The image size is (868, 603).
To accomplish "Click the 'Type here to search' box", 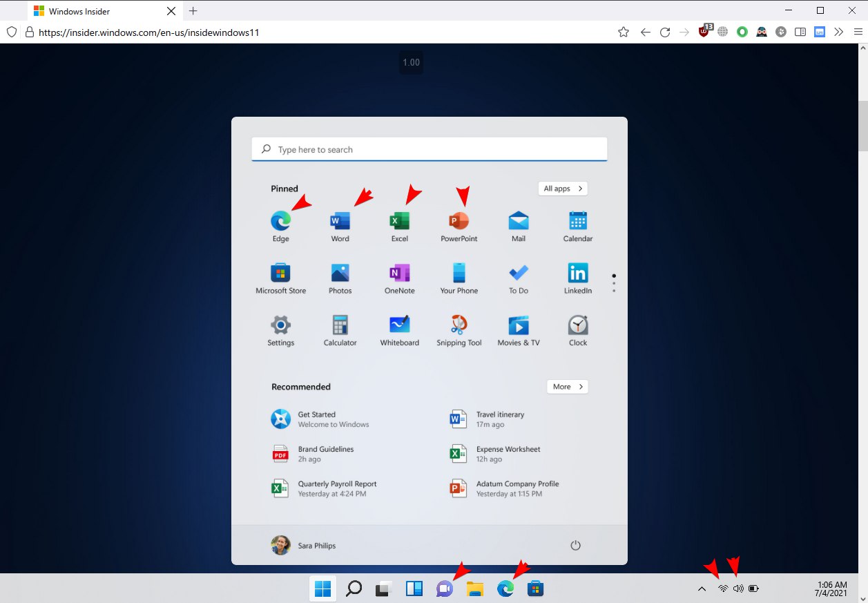I will pyautogui.click(x=430, y=149).
